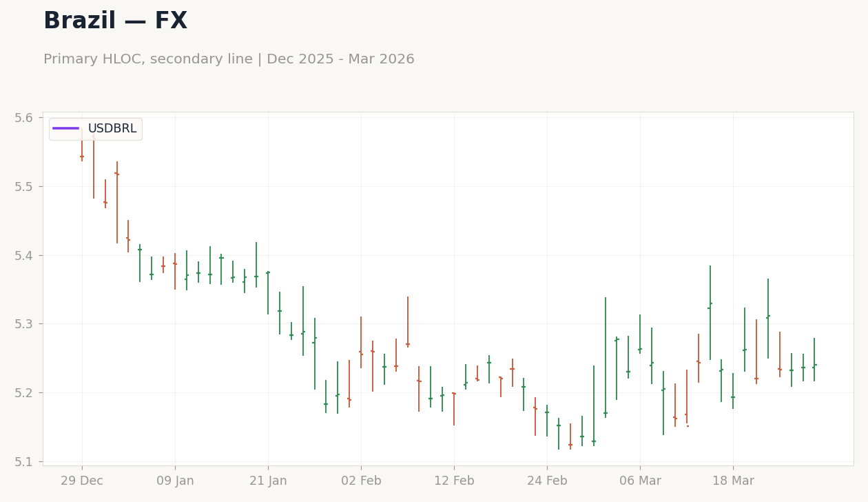Image resolution: width=868 pixels, height=502 pixels.
Task: Click the 5.2 y-axis label
Action: tap(24, 393)
